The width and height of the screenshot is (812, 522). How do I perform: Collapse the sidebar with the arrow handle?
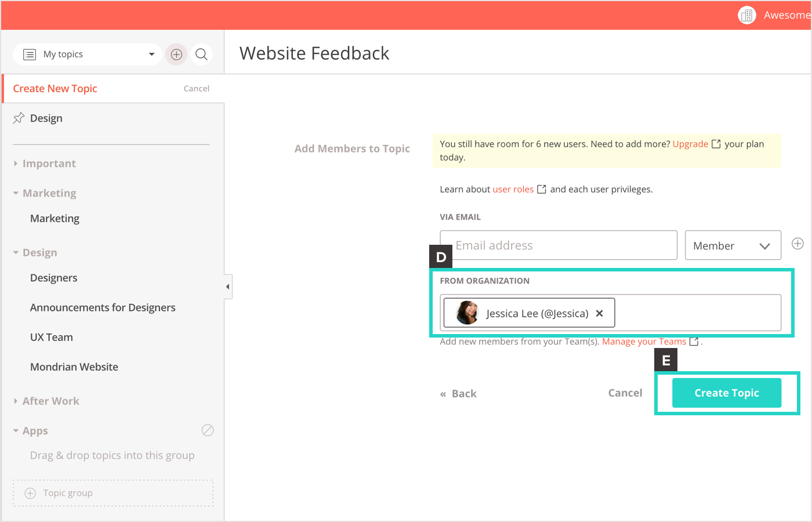coord(228,287)
